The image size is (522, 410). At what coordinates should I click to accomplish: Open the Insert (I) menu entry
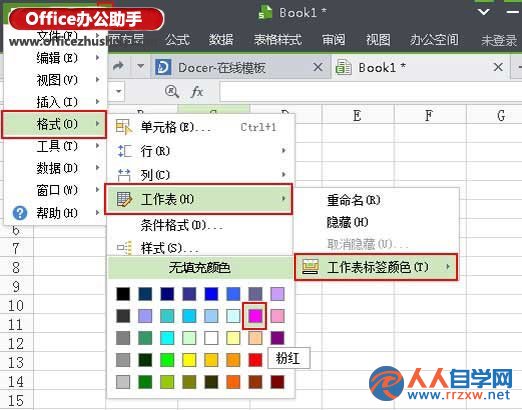point(55,102)
